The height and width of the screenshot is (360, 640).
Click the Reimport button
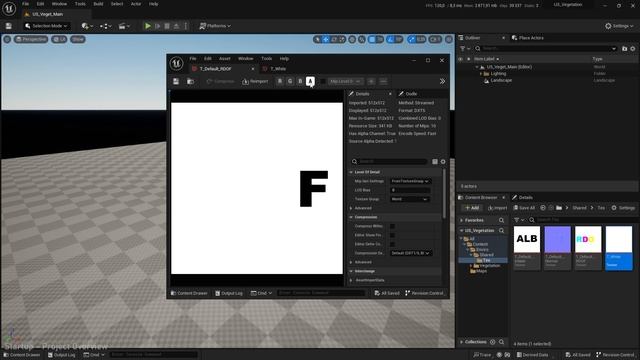[x=255, y=81]
